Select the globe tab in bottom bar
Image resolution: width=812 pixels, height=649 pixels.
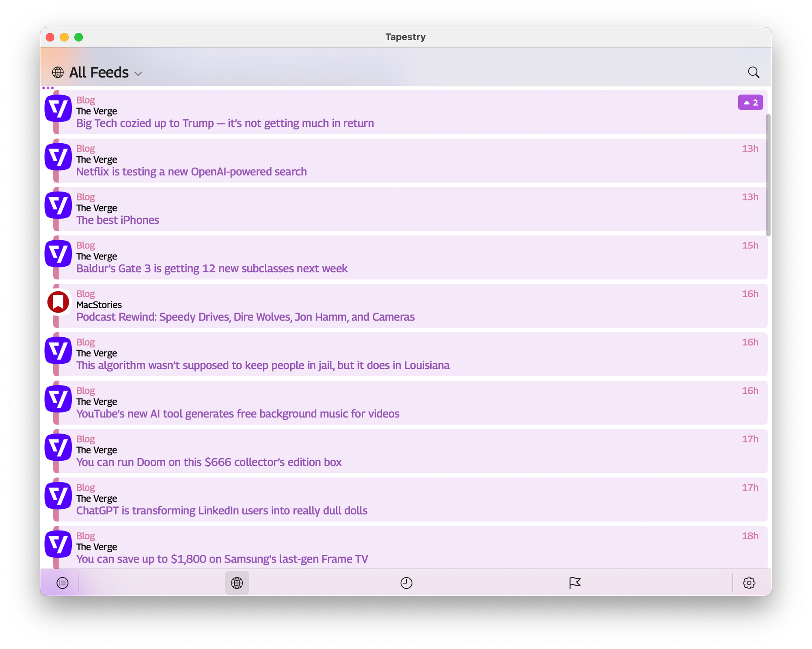237,583
